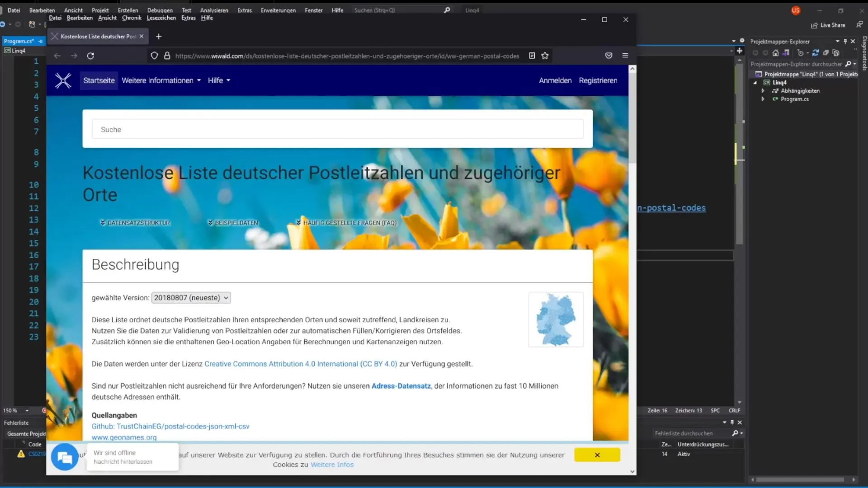The image size is (868, 488).
Task: Switch views icon in Projektmappen-Explorer toolbar
Action: tap(786, 53)
